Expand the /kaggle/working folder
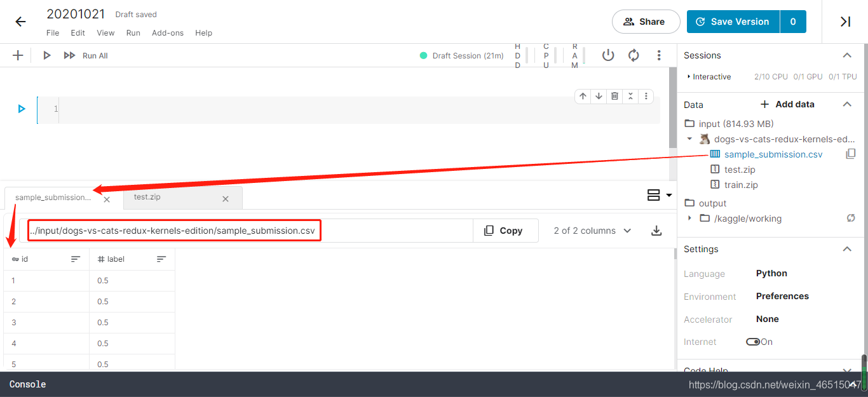Image resolution: width=868 pixels, height=397 pixels. click(689, 218)
